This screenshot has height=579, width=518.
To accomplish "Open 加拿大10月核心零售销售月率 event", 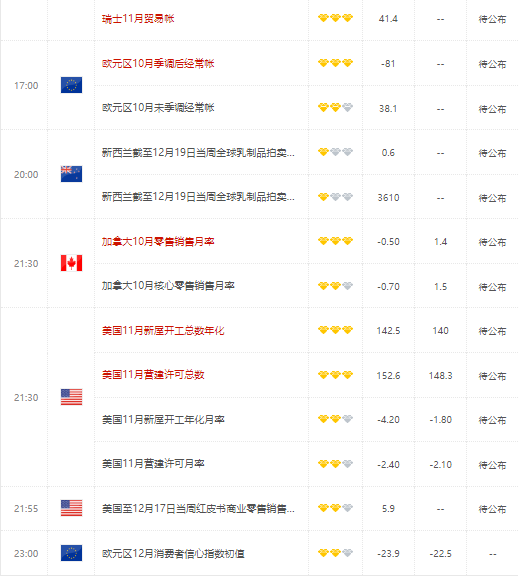I will tap(168, 286).
